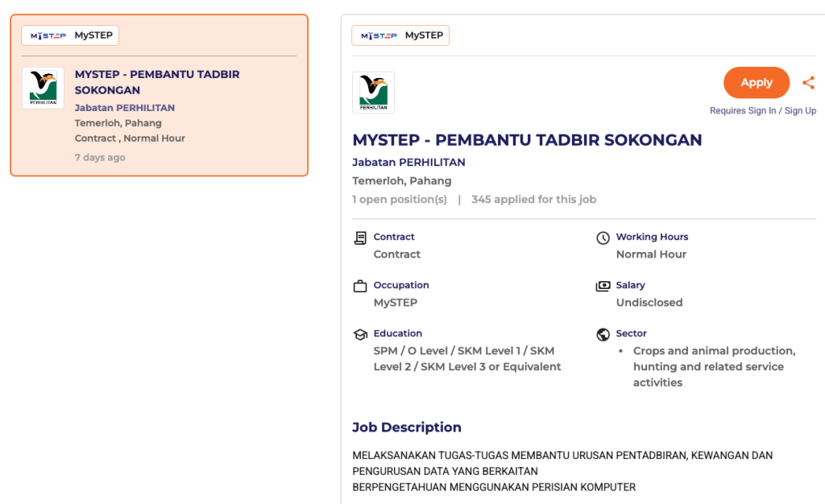
Task: Click the Salary money icon
Action: [603, 286]
